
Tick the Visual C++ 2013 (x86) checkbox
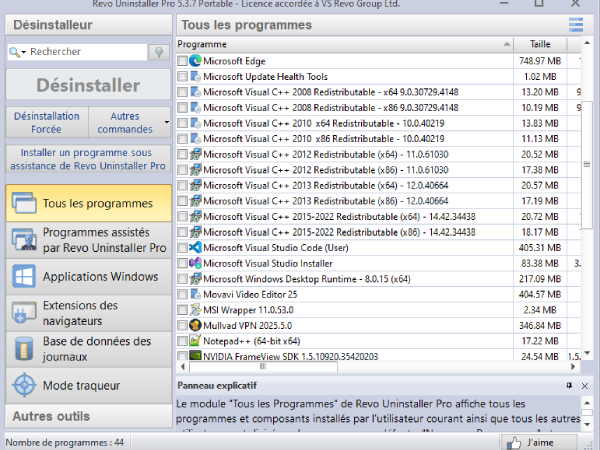(x=183, y=201)
